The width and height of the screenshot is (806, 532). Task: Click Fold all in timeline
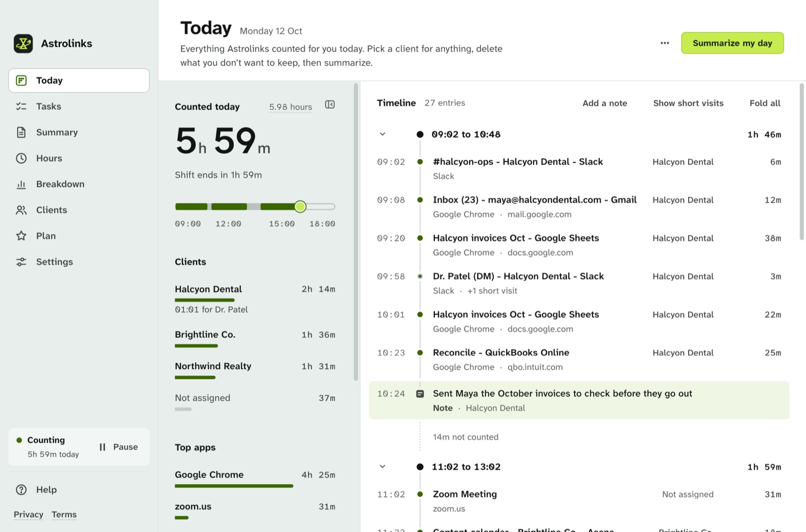click(x=765, y=103)
